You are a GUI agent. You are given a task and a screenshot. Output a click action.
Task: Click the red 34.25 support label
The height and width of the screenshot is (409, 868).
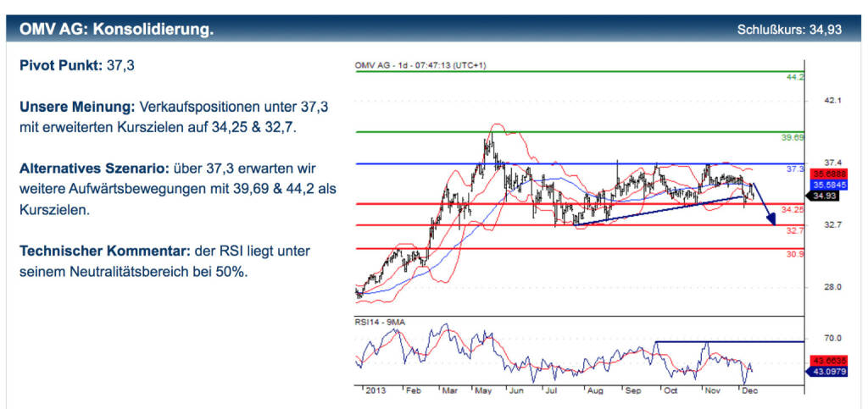tap(793, 210)
